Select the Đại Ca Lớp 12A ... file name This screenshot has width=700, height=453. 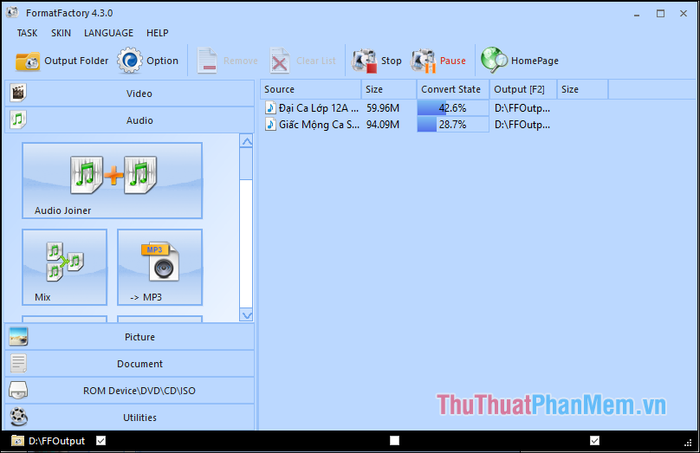click(319, 108)
